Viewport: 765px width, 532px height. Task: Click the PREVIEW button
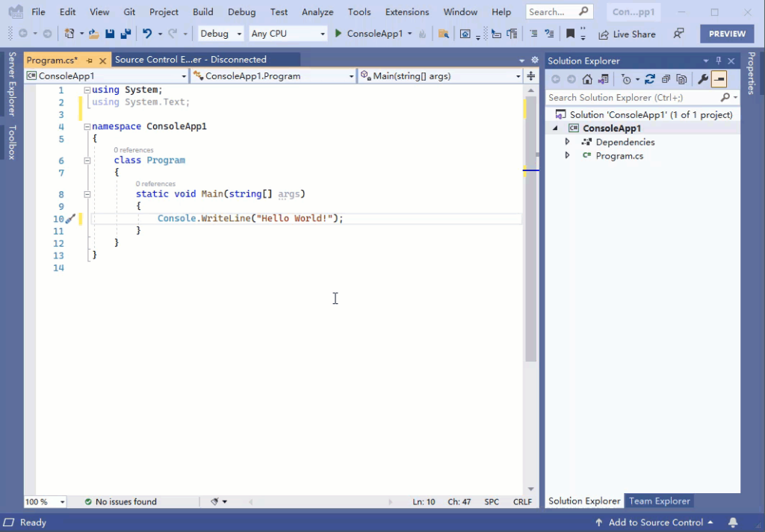(726, 34)
